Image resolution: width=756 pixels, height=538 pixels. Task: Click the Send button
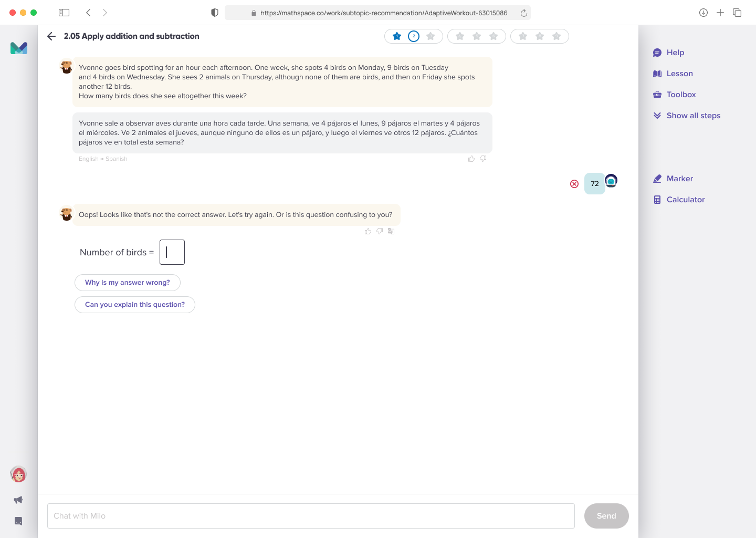606,516
